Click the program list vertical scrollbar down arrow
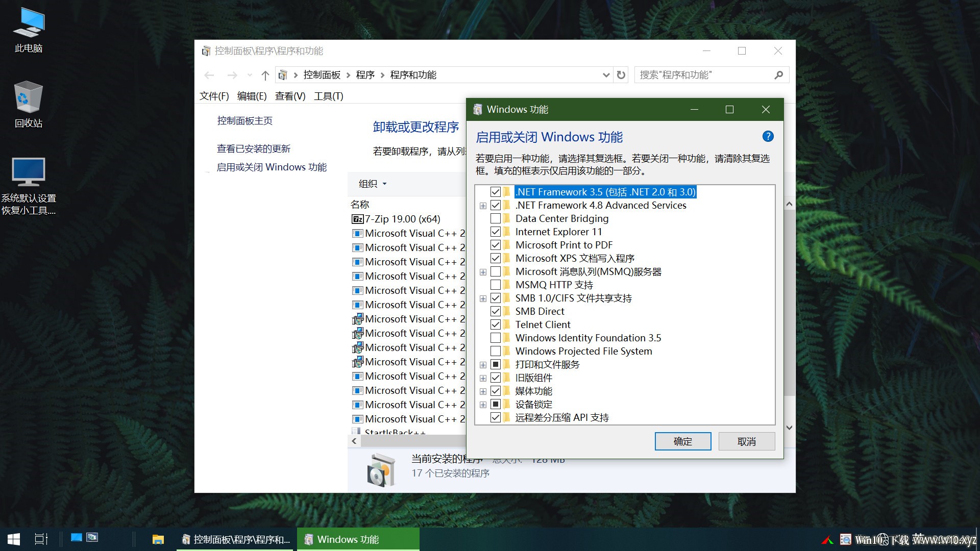Viewport: 980px width, 551px height. click(x=789, y=428)
